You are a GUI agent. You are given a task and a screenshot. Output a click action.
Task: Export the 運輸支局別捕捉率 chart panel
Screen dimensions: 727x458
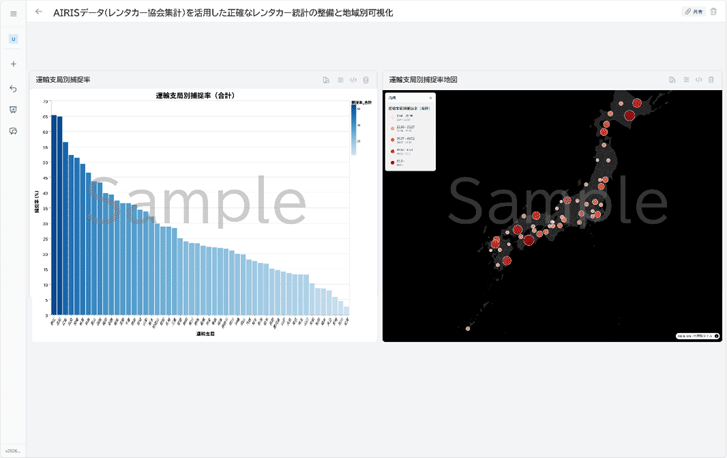pyautogui.click(x=327, y=80)
